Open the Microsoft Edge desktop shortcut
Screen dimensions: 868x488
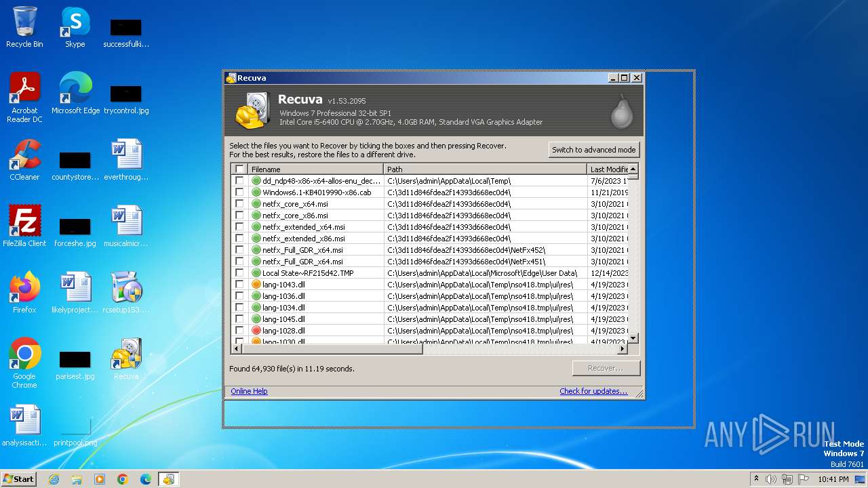[75, 93]
